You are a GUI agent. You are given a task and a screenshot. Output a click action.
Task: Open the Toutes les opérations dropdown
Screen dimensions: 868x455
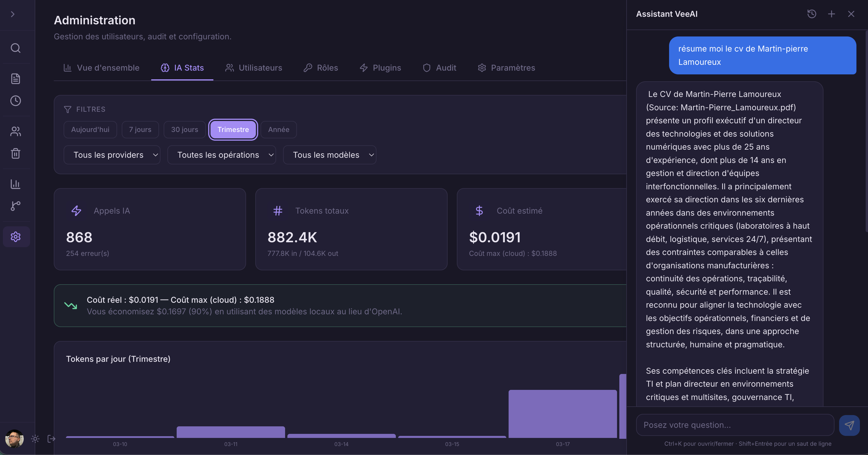coord(222,155)
